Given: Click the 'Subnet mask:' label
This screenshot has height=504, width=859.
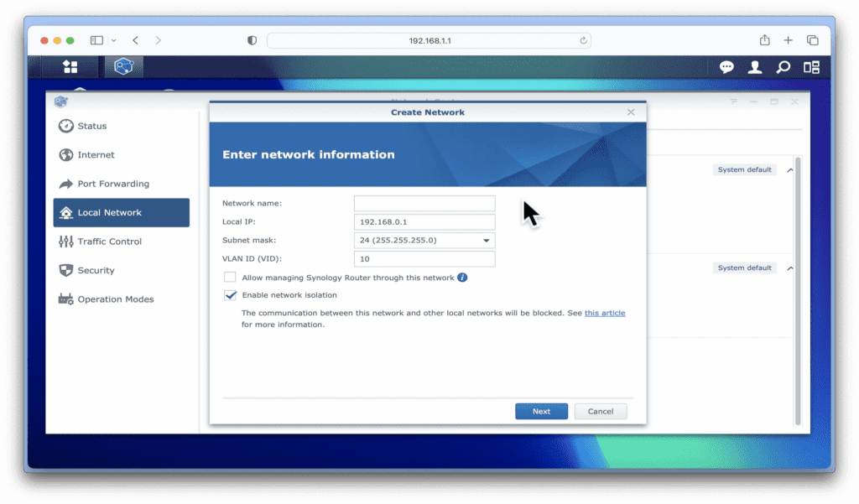Looking at the screenshot, I should point(249,241).
